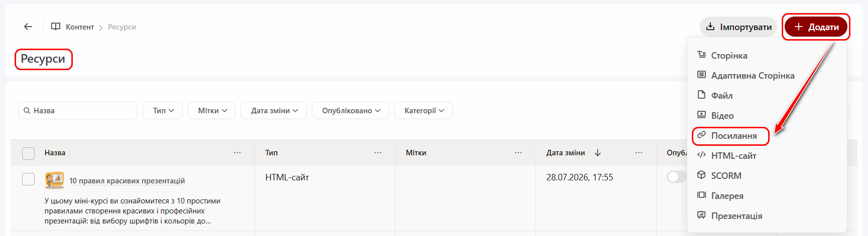Click the back arrow icon
Screen dimensions: 868x236
coord(28,27)
